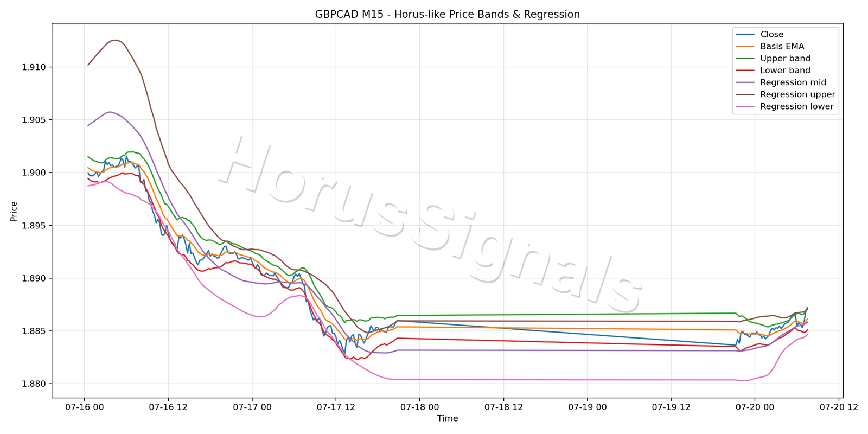
Task: Click the 07-18 00 x-axis tick label
Action: coord(419,407)
